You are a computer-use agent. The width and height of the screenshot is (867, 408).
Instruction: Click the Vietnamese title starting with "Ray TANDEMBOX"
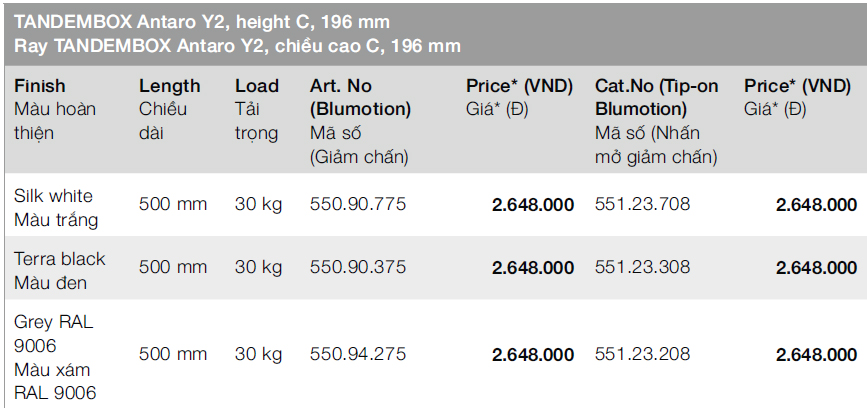[x=237, y=46]
